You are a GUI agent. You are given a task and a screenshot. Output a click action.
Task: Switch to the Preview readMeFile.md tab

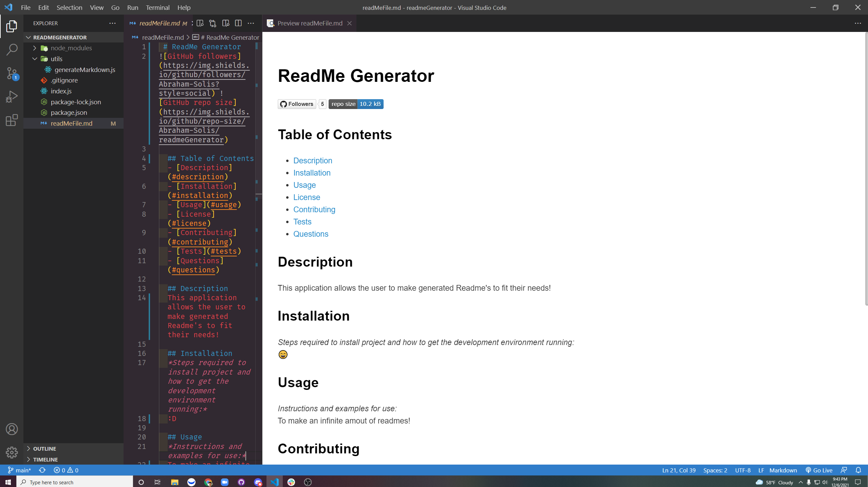(x=309, y=23)
